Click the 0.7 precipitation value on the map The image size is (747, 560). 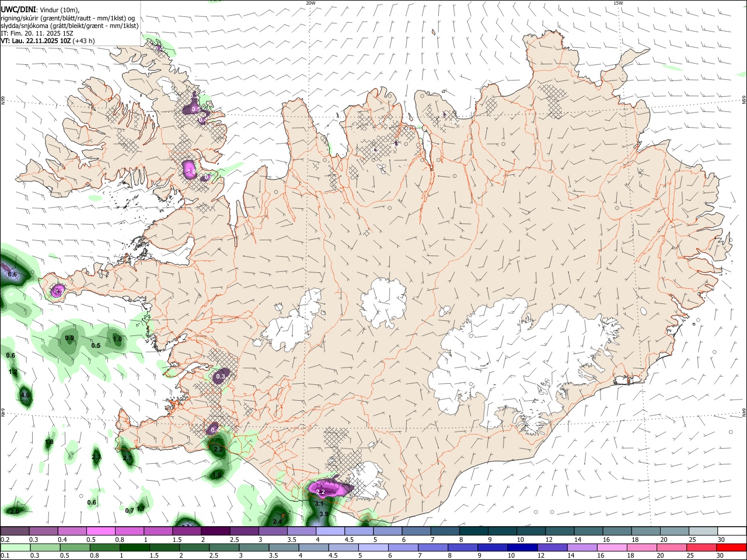[x=130, y=510]
